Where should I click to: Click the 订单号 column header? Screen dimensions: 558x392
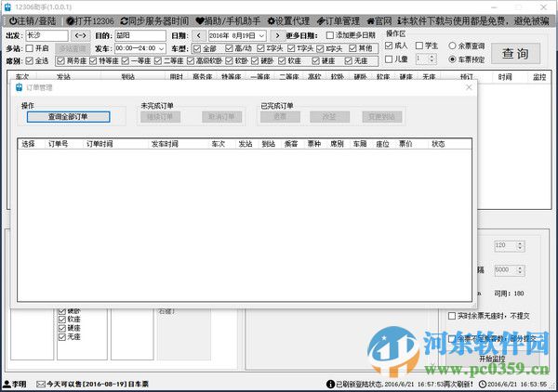click(58, 144)
